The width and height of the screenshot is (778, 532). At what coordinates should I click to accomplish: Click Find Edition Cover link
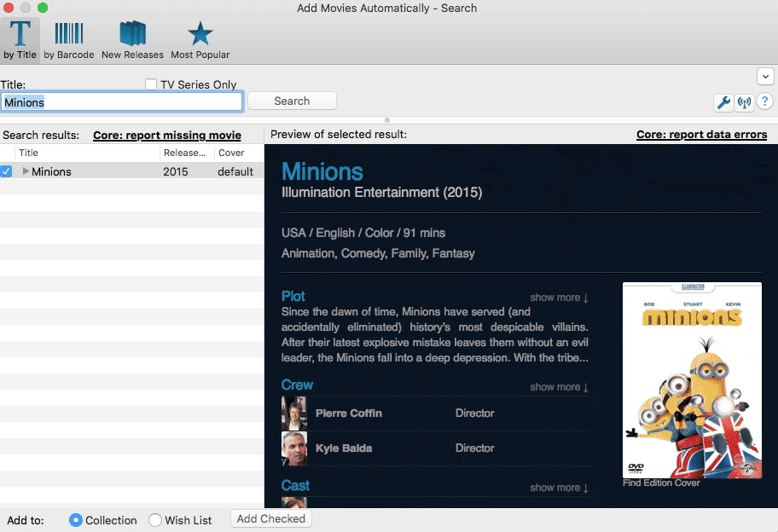661,483
